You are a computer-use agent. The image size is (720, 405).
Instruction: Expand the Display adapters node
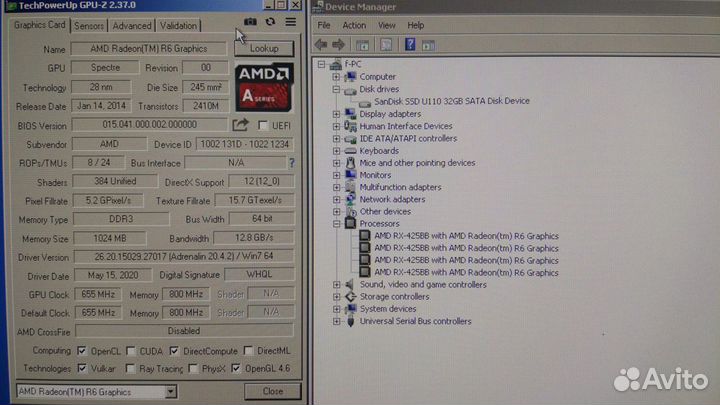(336, 114)
